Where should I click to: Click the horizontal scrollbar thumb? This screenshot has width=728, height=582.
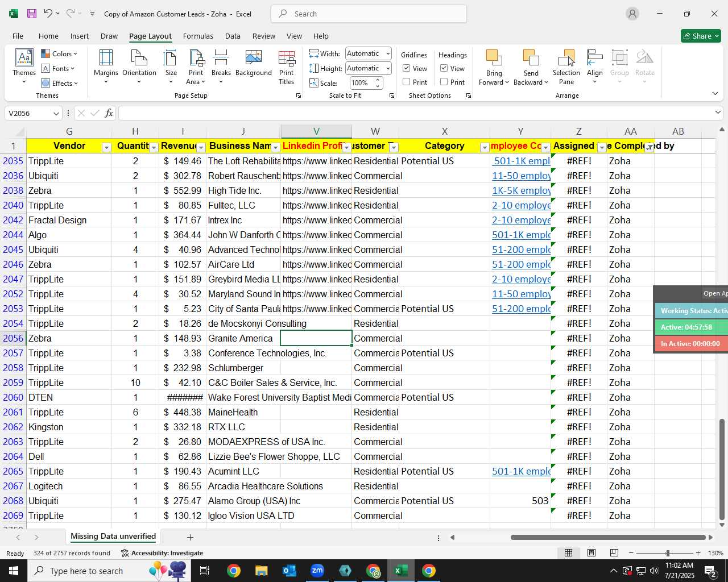(x=609, y=537)
